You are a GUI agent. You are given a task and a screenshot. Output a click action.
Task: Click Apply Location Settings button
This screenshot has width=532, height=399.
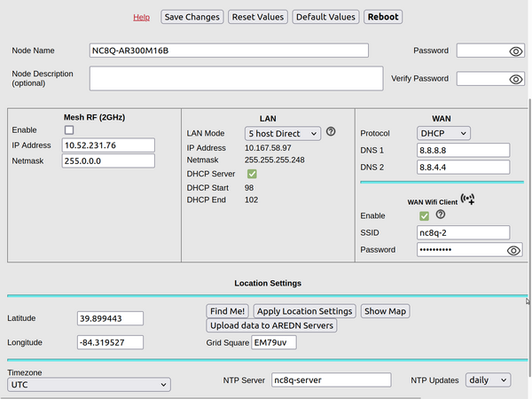(x=305, y=311)
